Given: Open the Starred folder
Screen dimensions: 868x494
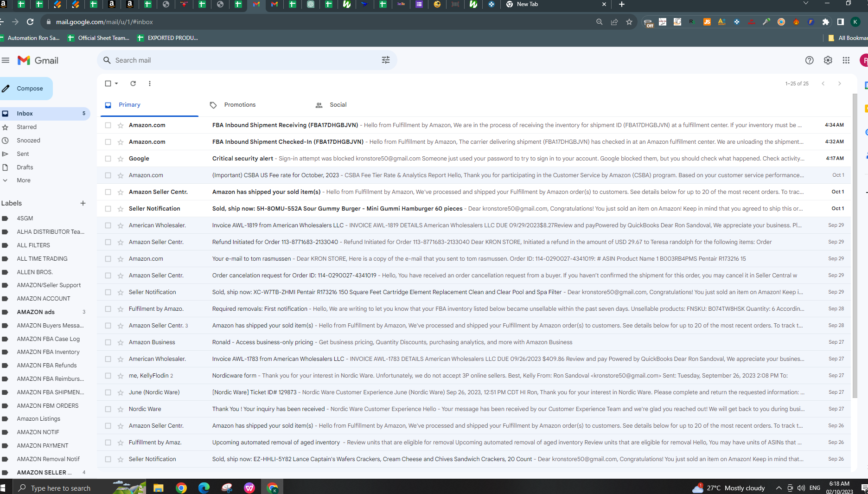Looking at the screenshot, I should click(x=26, y=127).
